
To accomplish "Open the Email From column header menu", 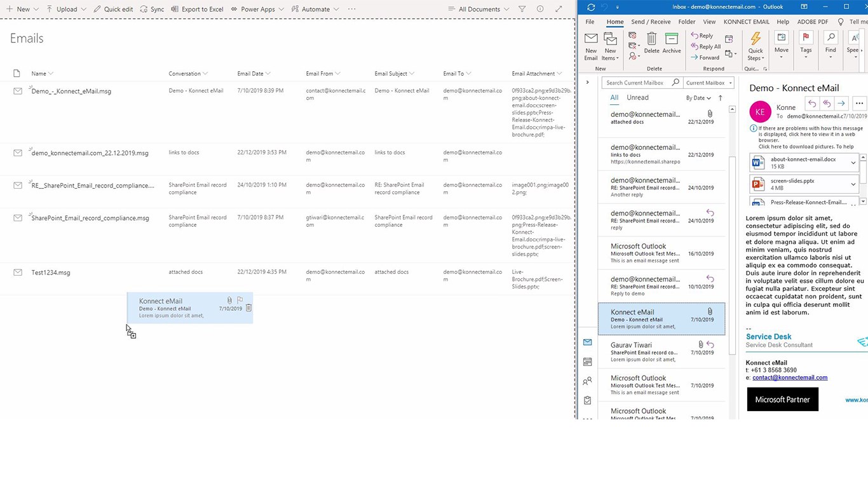I will (x=323, y=74).
